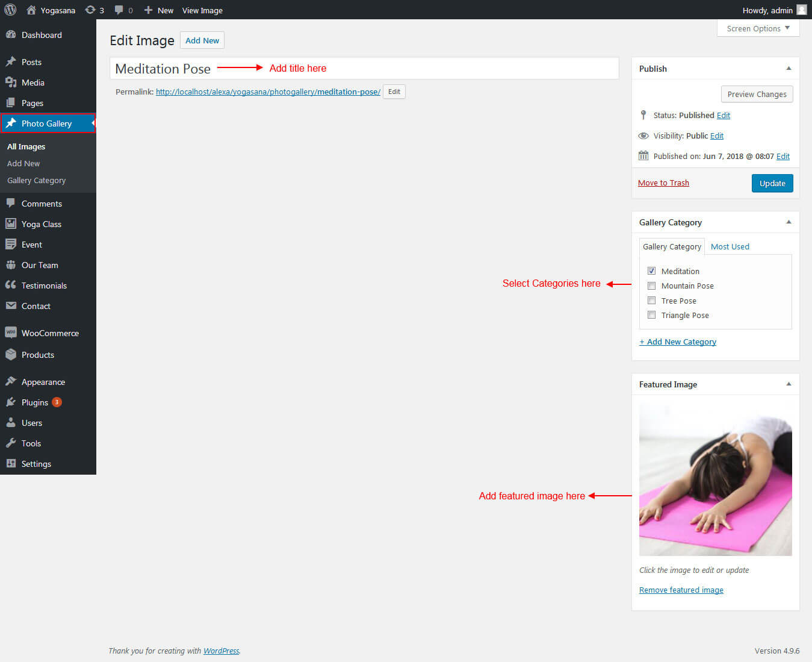
Task: Collapse the Gallery Category panel
Action: point(789,222)
